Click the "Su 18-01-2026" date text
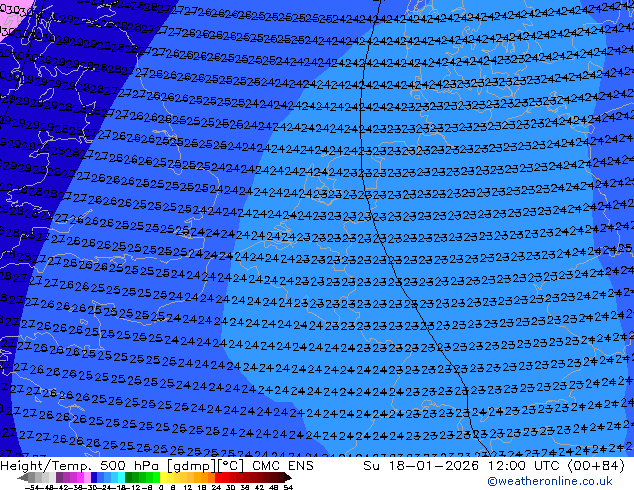Screen dimensions: 634x490 coord(421,466)
